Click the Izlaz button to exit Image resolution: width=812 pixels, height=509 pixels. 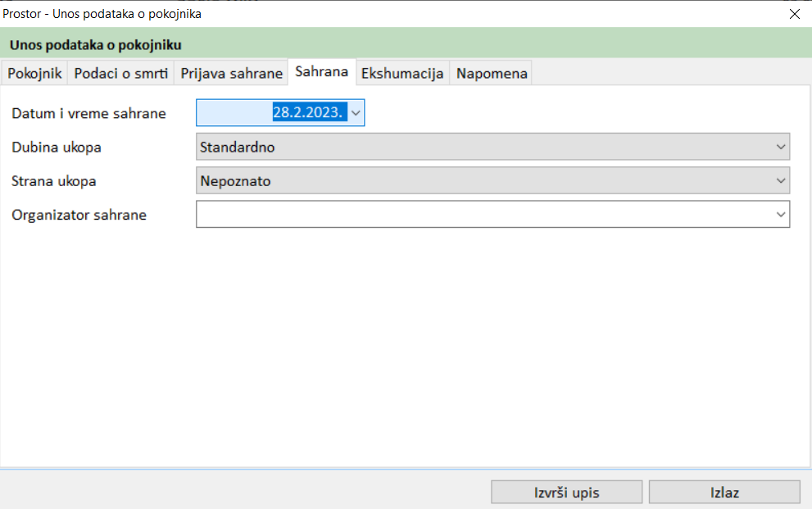(x=724, y=493)
